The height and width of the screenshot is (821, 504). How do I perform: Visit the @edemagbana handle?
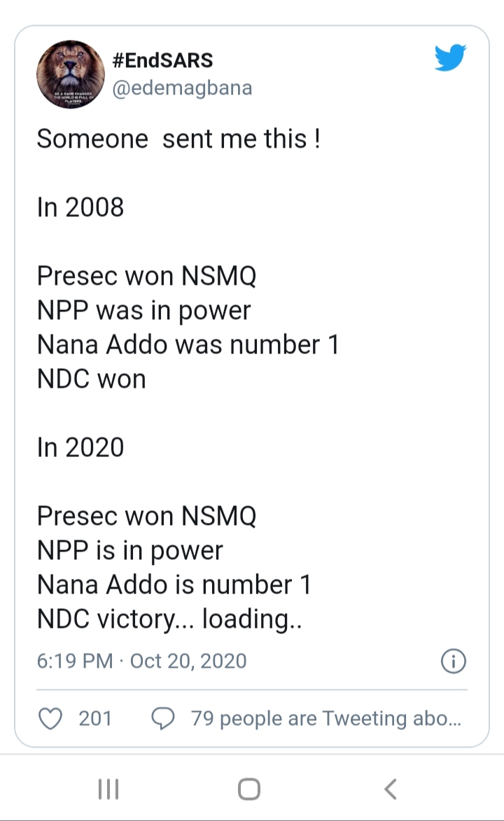coord(182,87)
